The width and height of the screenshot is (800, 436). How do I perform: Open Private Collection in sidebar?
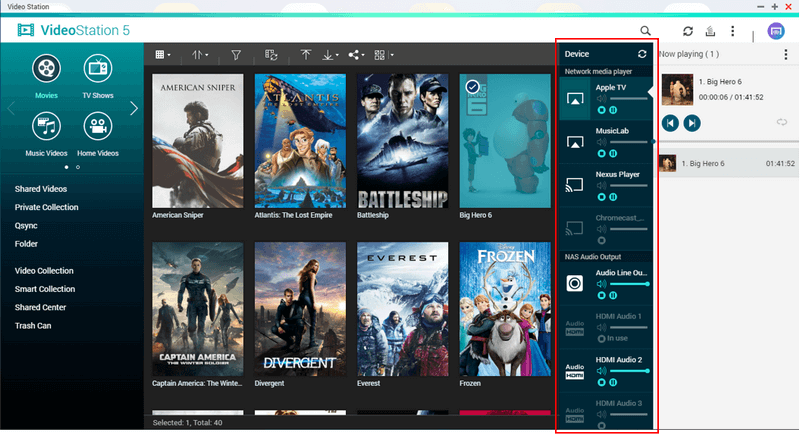[x=46, y=207]
